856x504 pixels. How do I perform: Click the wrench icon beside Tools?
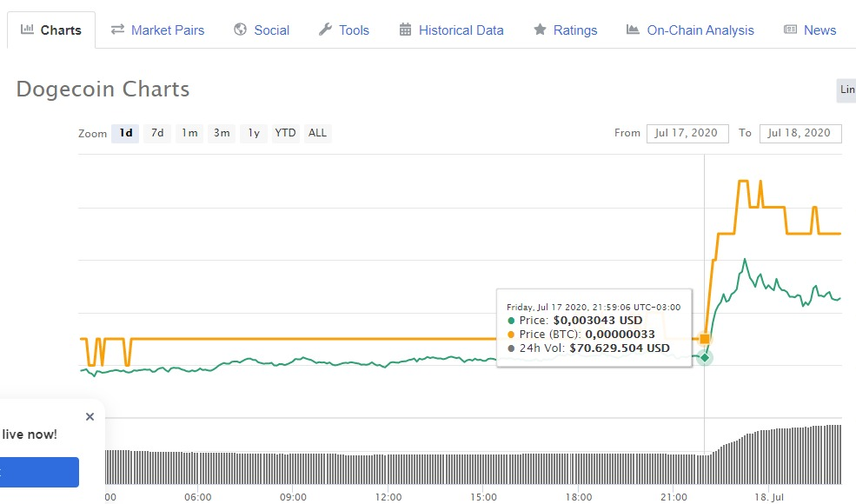325,30
